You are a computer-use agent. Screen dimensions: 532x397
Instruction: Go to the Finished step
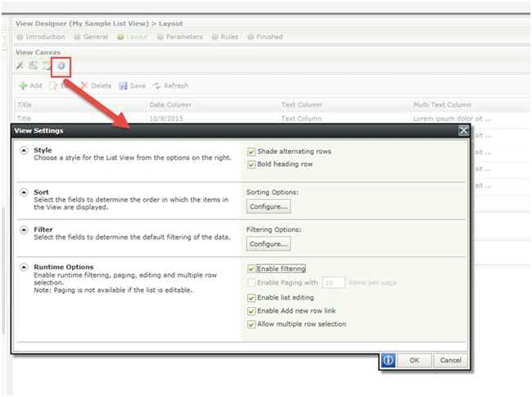click(x=265, y=37)
